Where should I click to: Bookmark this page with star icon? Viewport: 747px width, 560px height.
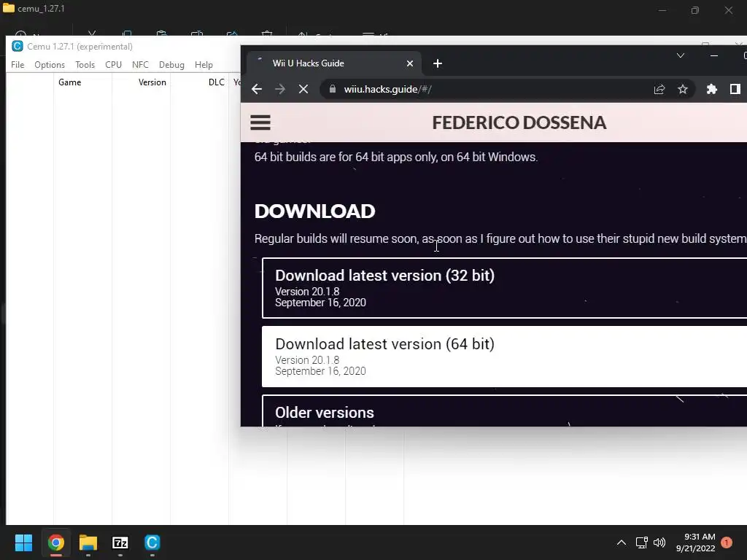(x=683, y=89)
